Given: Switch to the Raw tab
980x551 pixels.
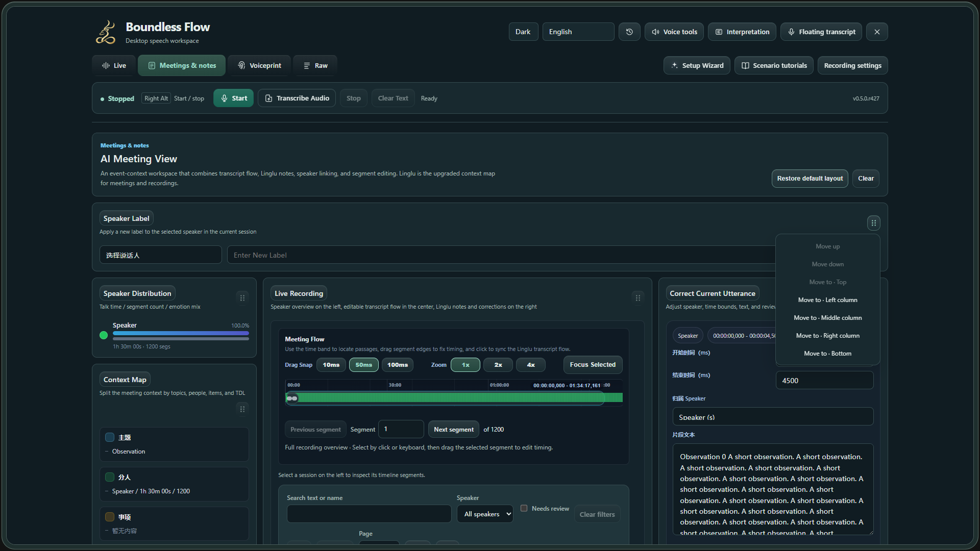Looking at the screenshot, I should pyautogui.click(x=315, y=65).
